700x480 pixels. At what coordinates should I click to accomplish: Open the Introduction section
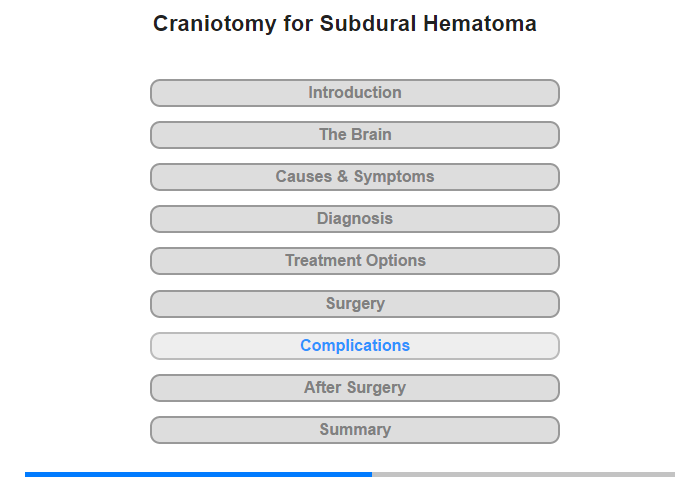click(355, 93)
